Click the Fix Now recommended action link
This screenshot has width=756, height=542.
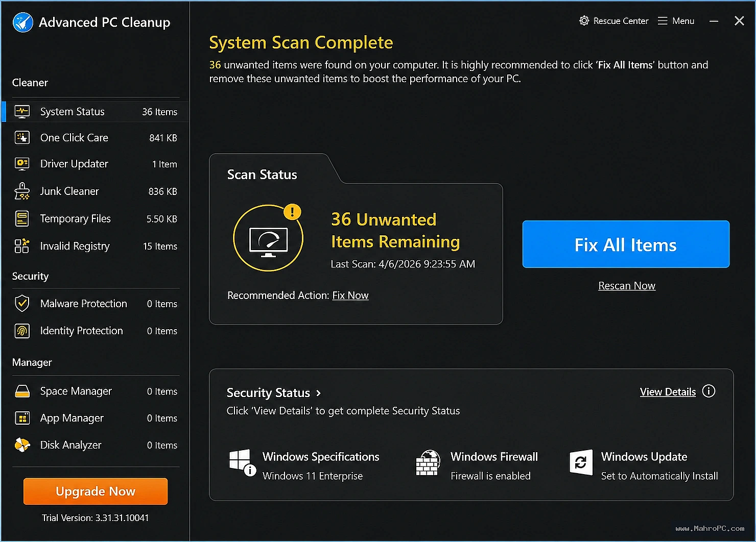coord(350,295)
